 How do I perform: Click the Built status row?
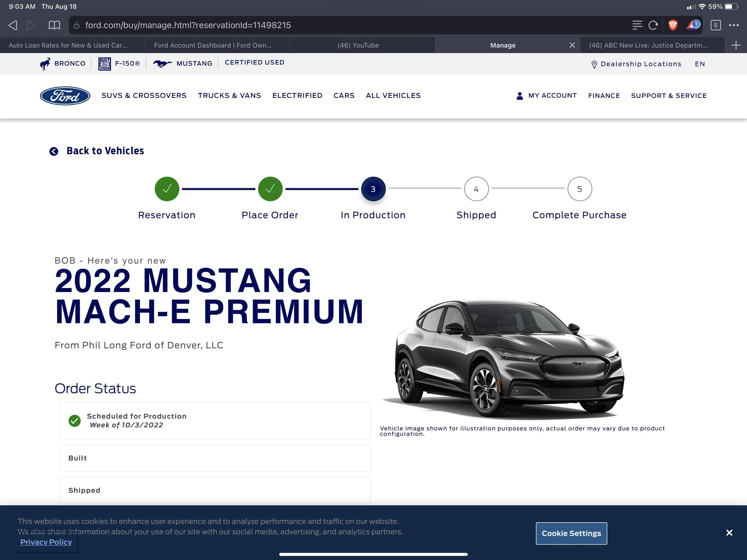coord(215,458)
